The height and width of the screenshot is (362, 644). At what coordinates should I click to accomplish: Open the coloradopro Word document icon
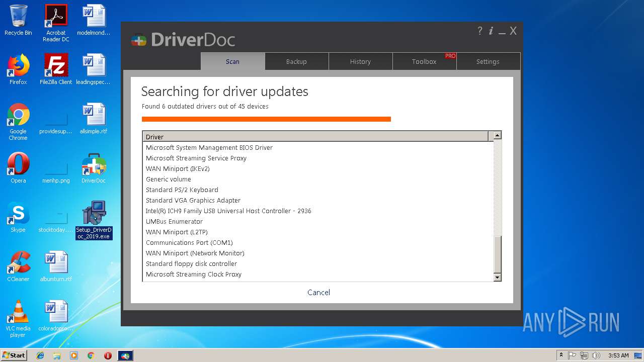[56, 316]
